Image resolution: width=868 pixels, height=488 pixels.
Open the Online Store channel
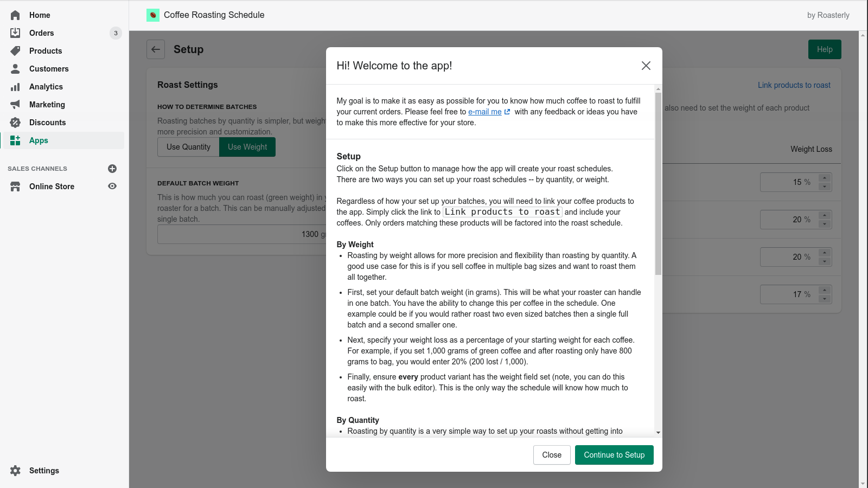[52, 186]
